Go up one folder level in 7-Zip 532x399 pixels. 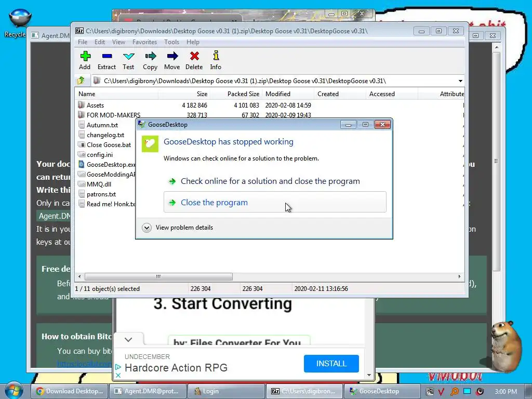click(81, 81)
